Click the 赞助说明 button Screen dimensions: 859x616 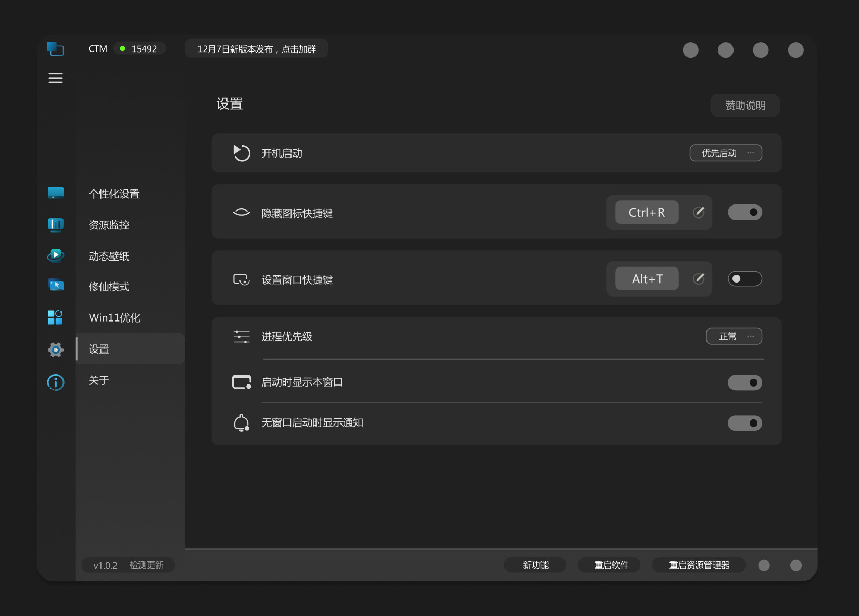[x=744, y=106]
